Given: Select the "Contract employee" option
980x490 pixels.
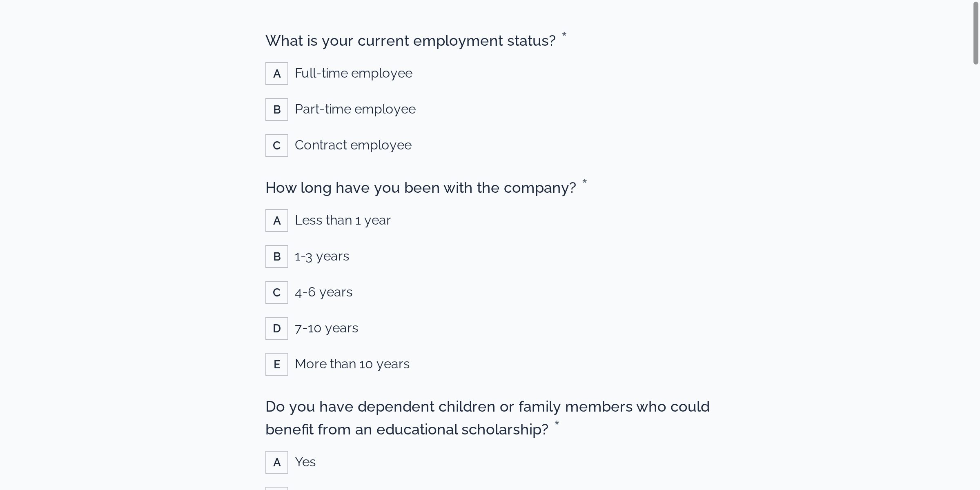Looking at the screenshot, I should (x=353, y=145).
